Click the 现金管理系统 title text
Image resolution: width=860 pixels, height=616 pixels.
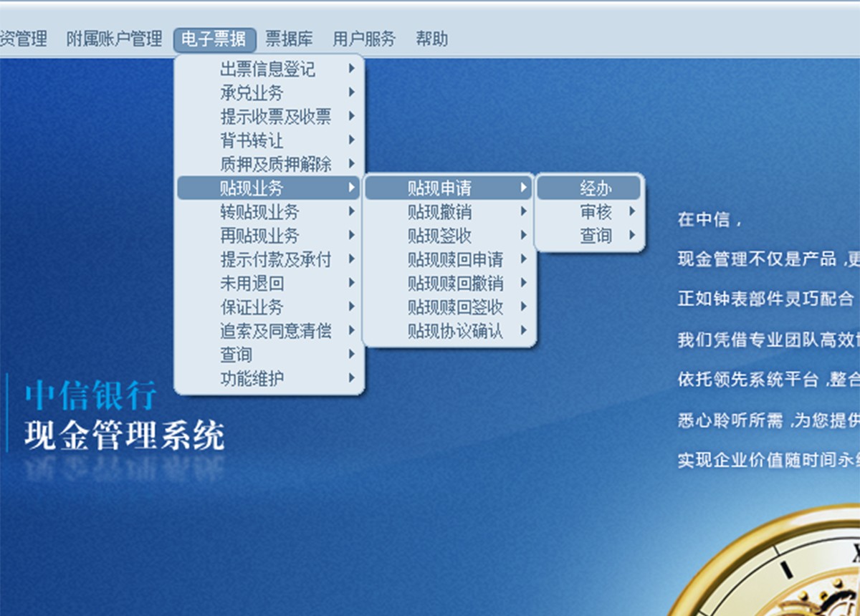coord(124,435)
